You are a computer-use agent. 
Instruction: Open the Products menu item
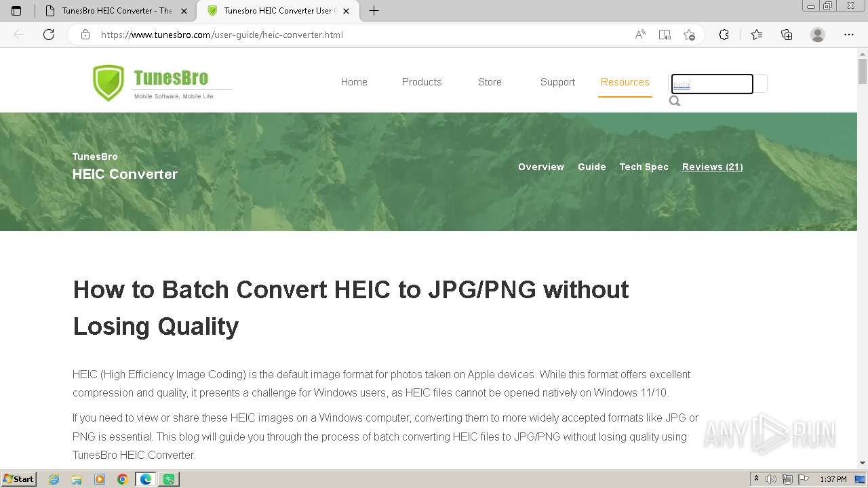pyautogui.click(x=422, y=82)
